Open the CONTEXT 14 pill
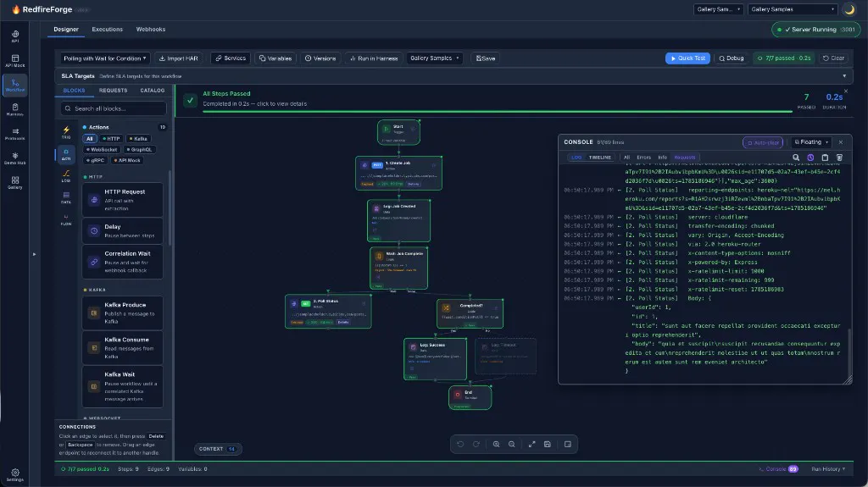 [218, 449]
